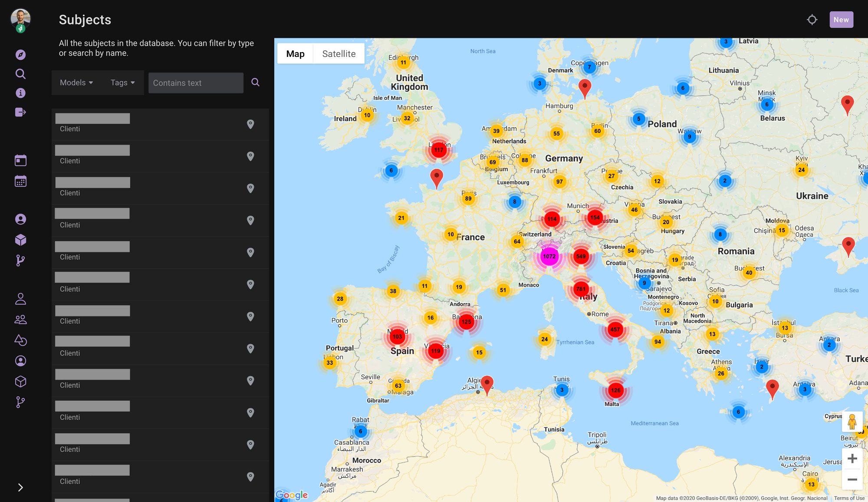The height and width of the screenshot is (502, 868).
Task: Select the Map view tab
Action: pos(295,54)
